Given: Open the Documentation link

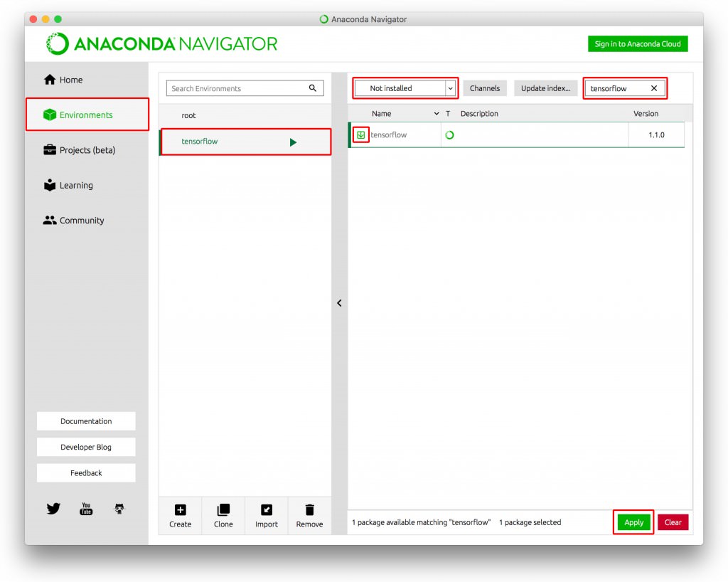Looking at the screenshot, I should 86,421.
